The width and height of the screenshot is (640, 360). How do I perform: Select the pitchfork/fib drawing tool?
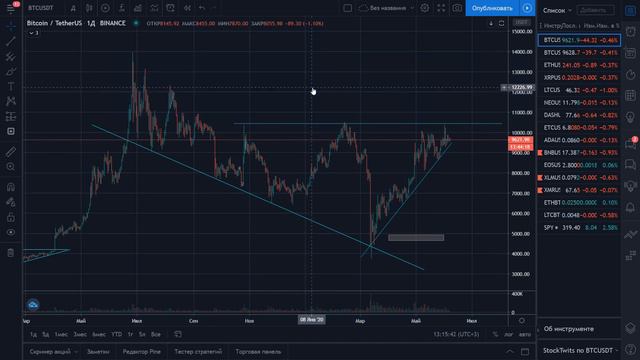[x=11, y=57]
